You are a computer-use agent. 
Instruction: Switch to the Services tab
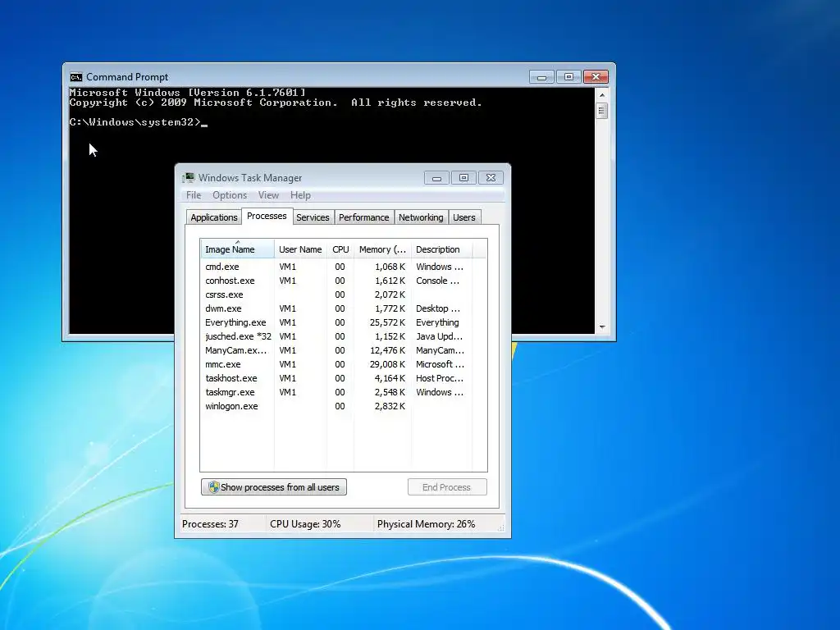tap(313, 217)
